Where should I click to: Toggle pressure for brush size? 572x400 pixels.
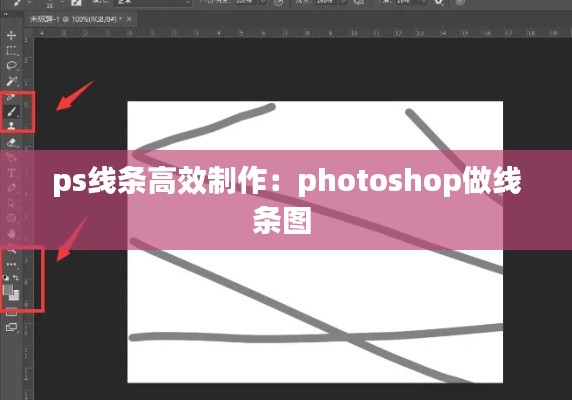pyautogui.click(x=460, y=3)
